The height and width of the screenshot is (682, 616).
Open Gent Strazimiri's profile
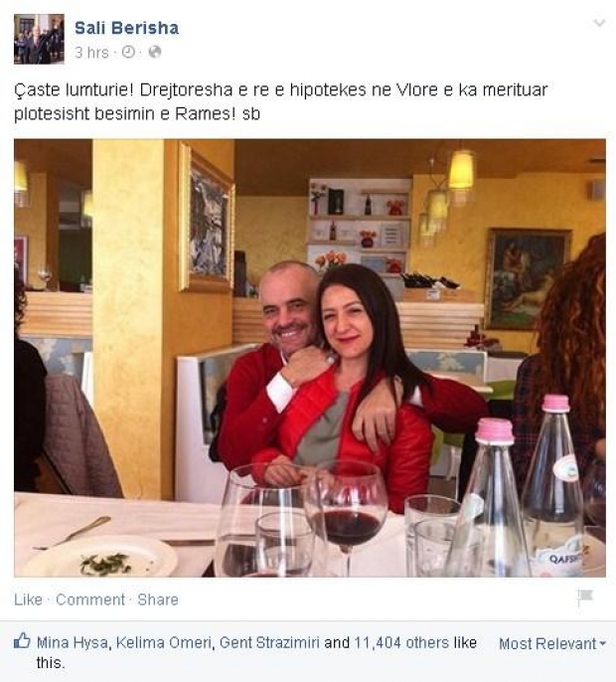click(269, 643)
